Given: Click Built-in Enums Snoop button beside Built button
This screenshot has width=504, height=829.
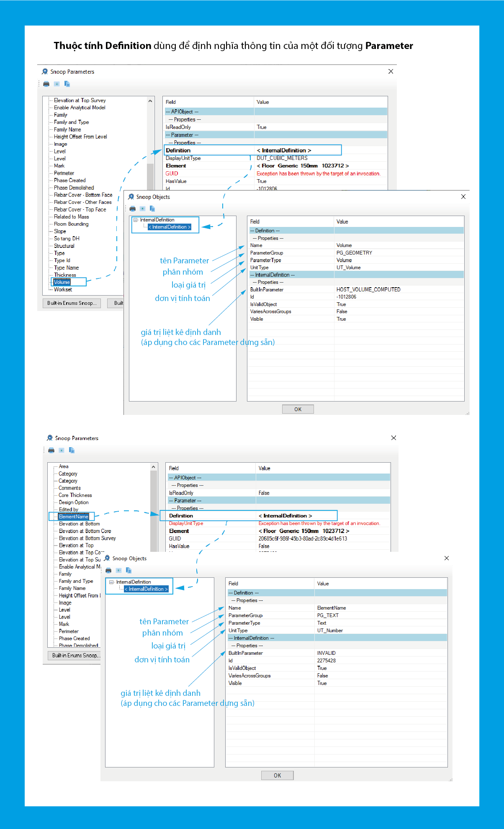Looking at the screenshot, I should [x=72, y=303].
